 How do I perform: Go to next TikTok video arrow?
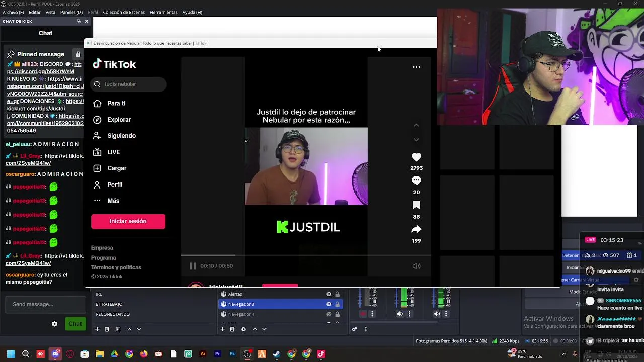tap(416, 140)
